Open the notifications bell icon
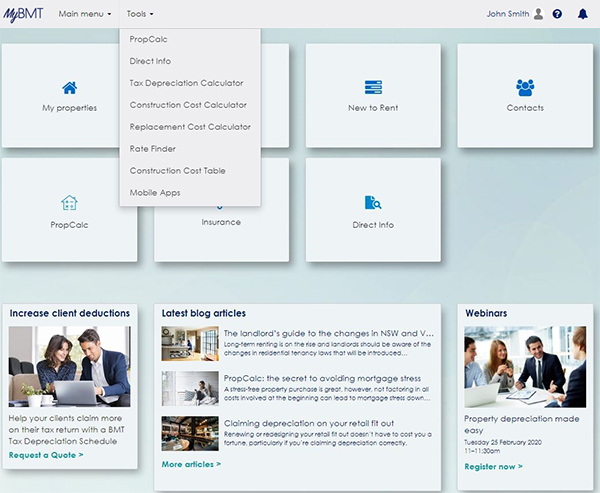This screenshot has height=493, width=600. 582,14
